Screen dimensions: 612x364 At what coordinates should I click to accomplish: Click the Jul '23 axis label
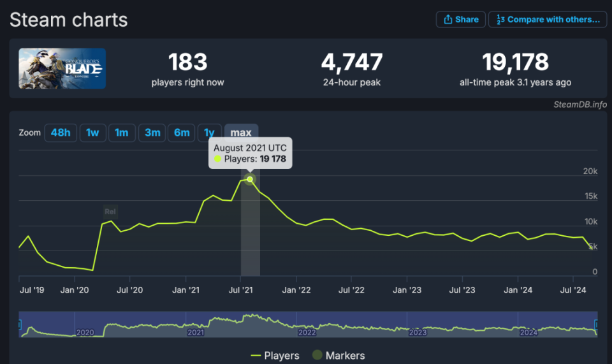click(462, 290)
